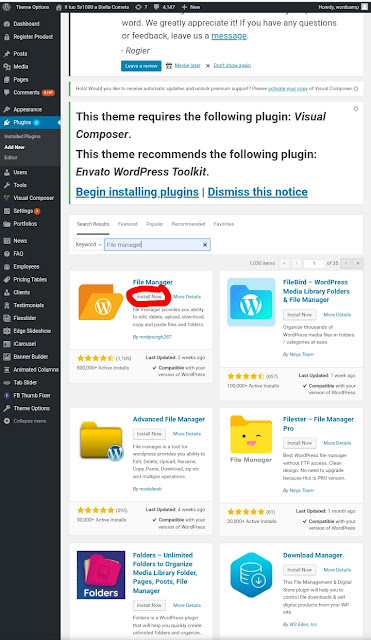Open Testimonials in the sidebar
371x640 pixels.
coord(30,305)
